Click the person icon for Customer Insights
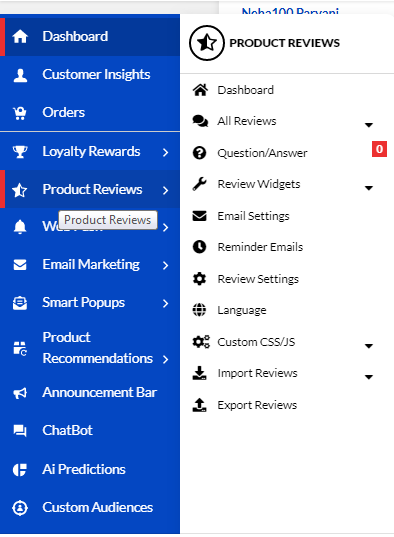This screenshot has height=537, width=394. [x=20, y=75]
